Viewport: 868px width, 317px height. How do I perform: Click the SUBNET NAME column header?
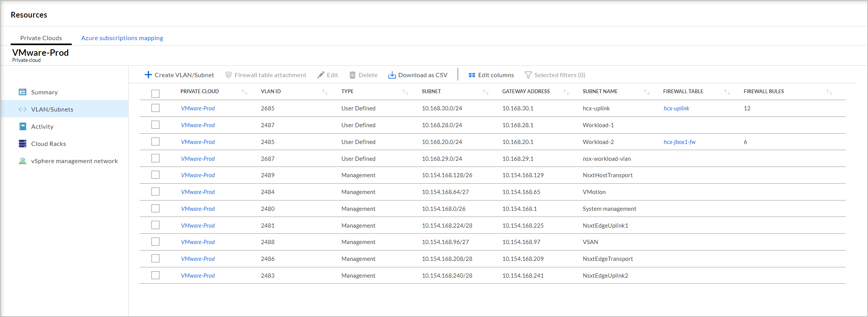[x=600, y=91]
